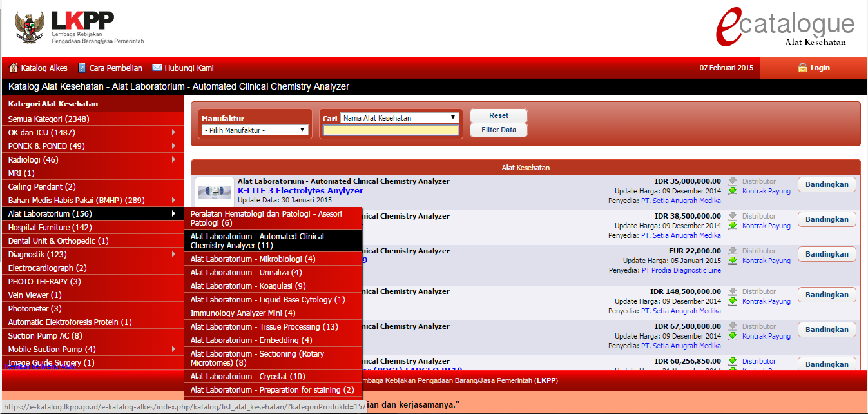Click the LKPP logo
This screenshot has width=868, height=414.
(x=79, y=27)
